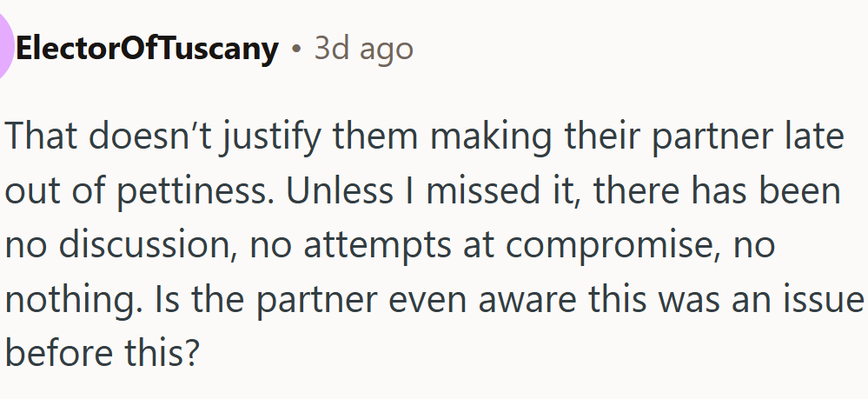Click the word 'aware' in comment

(x=533, y=300)
